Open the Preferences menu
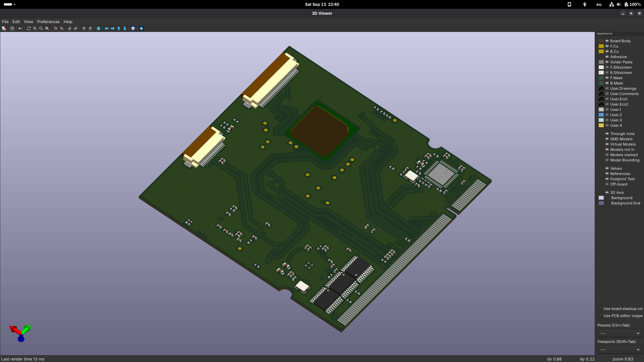Viewport: 644px width, 362px height. [48, 22]
